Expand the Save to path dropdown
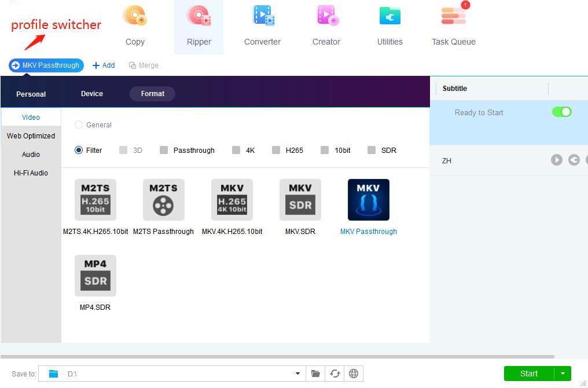Viewport: 588px width, 388px height. point(297,374)
